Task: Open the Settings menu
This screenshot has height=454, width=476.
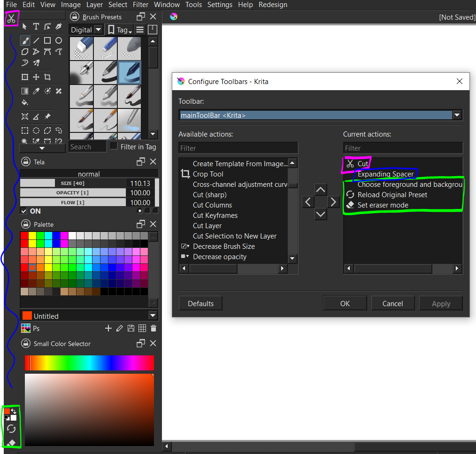Action: (220, 5)
